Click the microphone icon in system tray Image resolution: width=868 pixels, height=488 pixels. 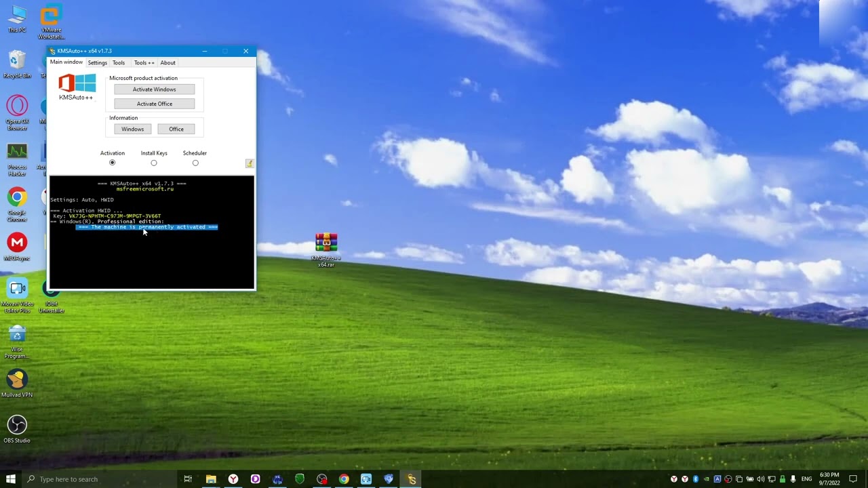[793, 479]
